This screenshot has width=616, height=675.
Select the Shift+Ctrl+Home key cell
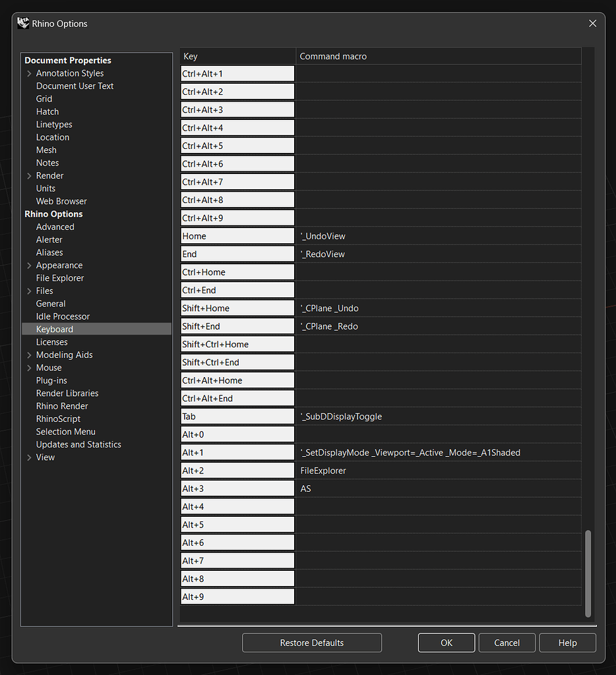[237, 344]
